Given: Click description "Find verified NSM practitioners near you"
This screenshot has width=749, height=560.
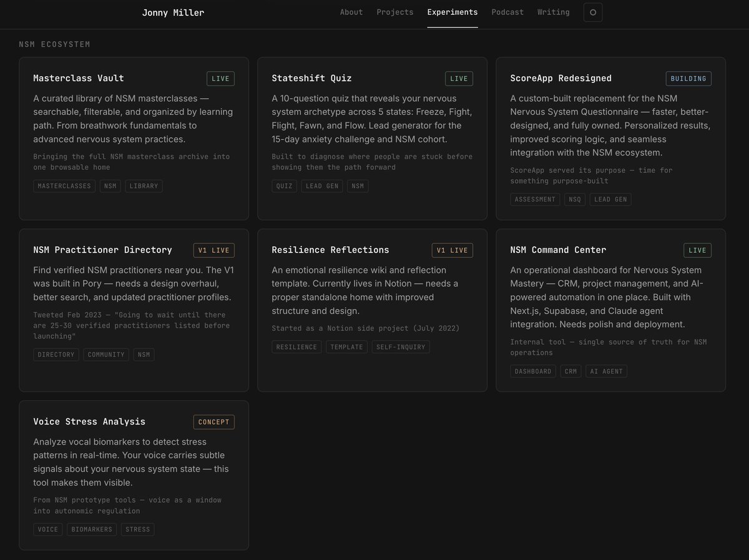Looking at the screenshot, I should click(134, 283).
